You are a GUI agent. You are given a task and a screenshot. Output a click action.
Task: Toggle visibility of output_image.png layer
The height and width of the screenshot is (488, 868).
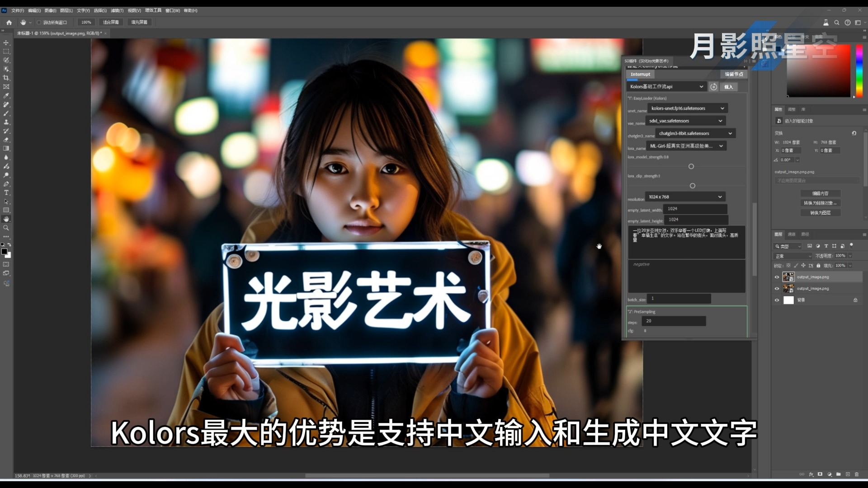[x=777, y=277]
